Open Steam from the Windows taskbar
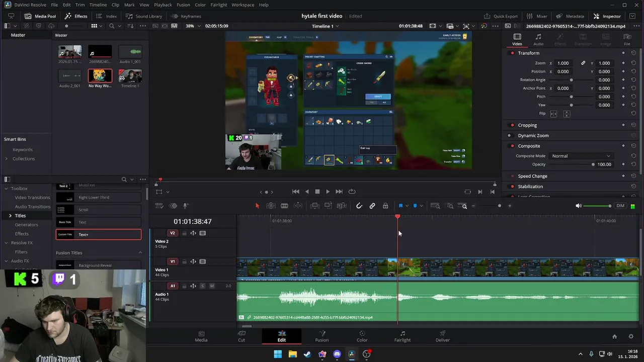The height and width of the screenshot is (362, 644). (307, 354)
